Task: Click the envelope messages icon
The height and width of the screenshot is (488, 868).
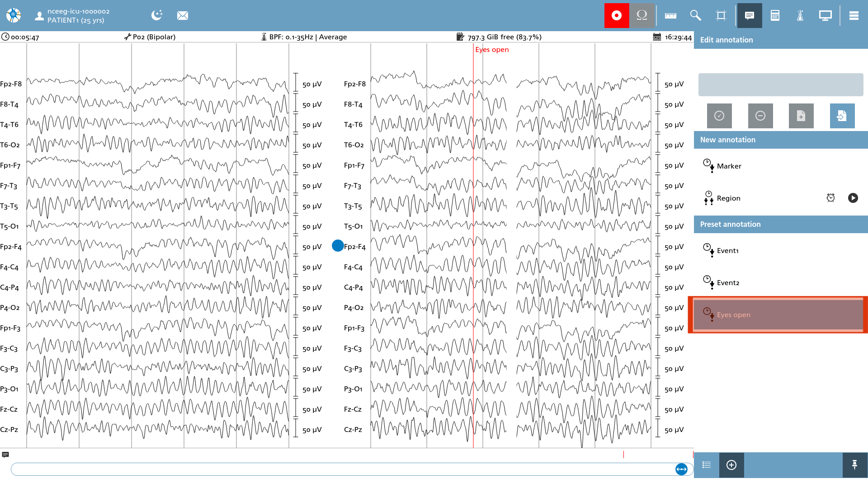Action: [183, 15]
